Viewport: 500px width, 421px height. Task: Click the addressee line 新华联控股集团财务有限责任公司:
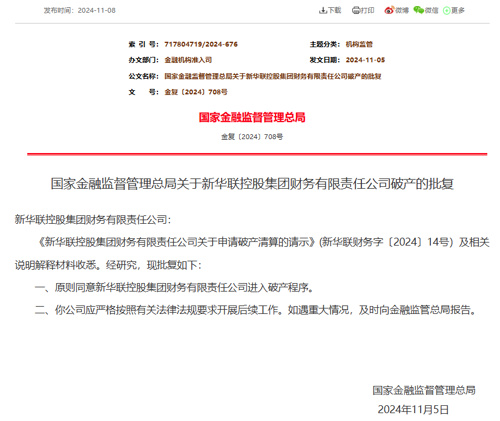point(93,220)
